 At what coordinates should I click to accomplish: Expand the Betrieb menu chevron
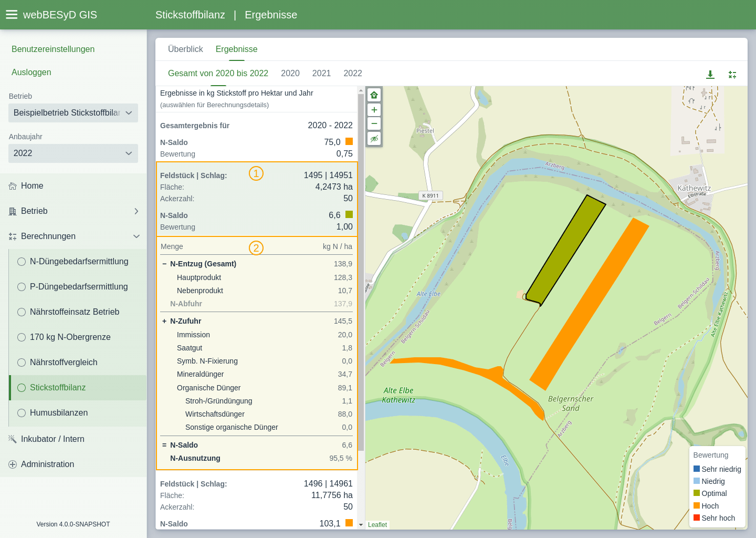click(x=136, y=211)
